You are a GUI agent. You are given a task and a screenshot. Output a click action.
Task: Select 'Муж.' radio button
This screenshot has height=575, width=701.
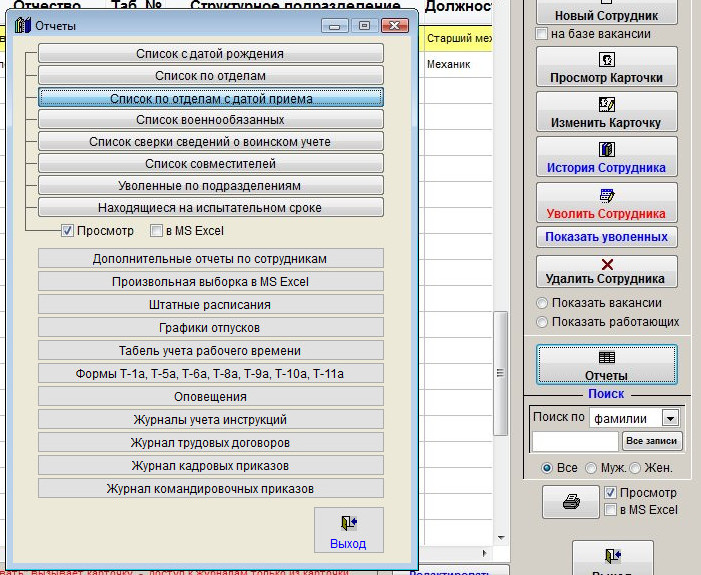click(x=591, y=468)
